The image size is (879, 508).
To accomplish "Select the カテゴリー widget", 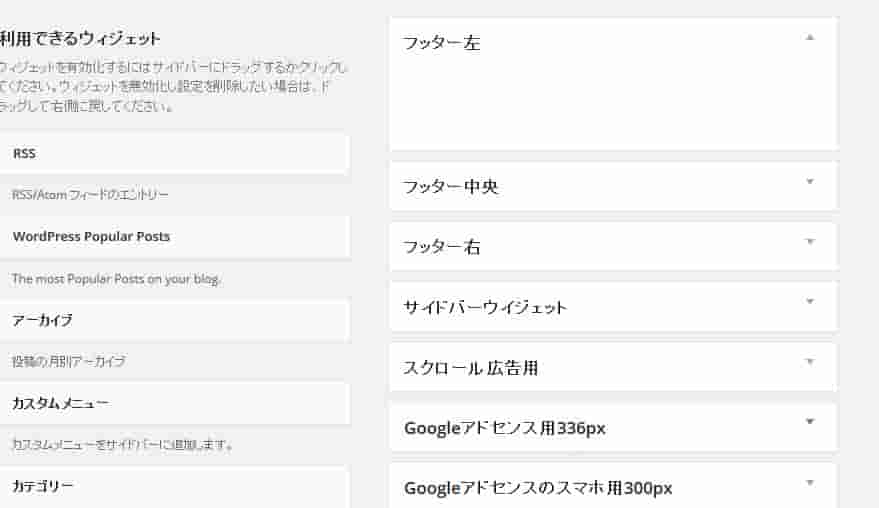I will coord(174,486).
